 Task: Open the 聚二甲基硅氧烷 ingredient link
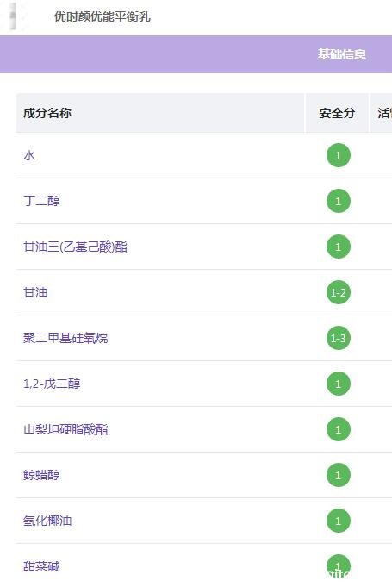65,338
